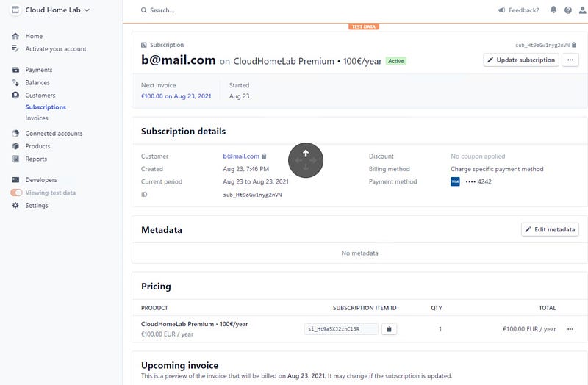Select Subscriptions in sidebar
The width and height of the screenshot is (588, 385).
point(46,107)
